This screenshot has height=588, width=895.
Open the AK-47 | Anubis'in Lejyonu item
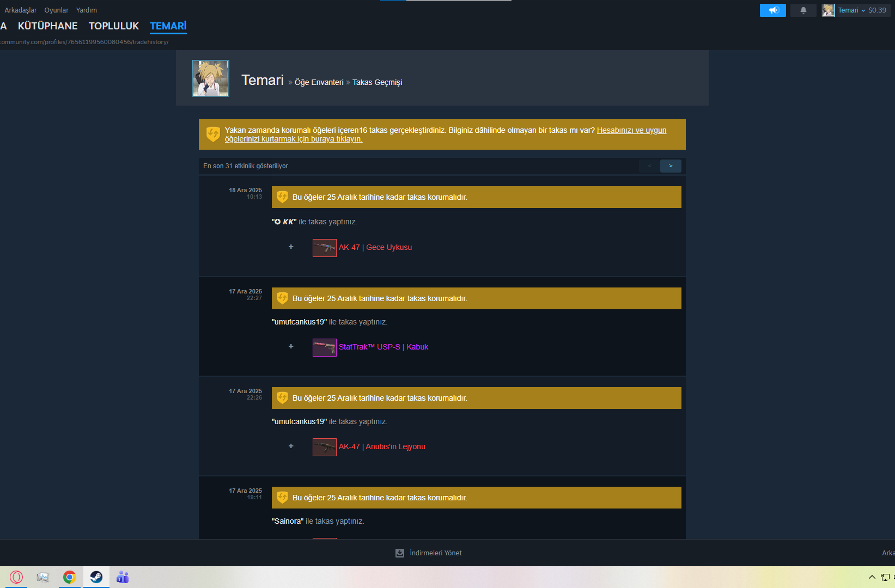coord(382,446)
